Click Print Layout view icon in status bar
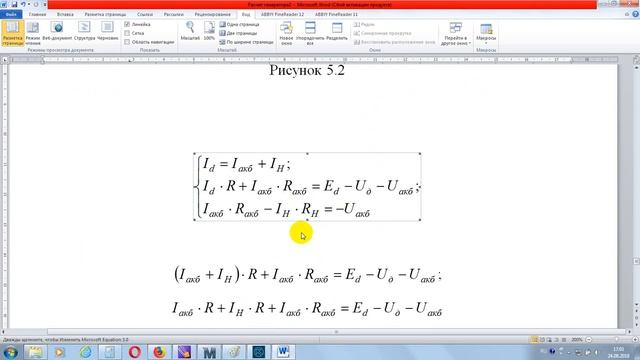 coord(534,340)
